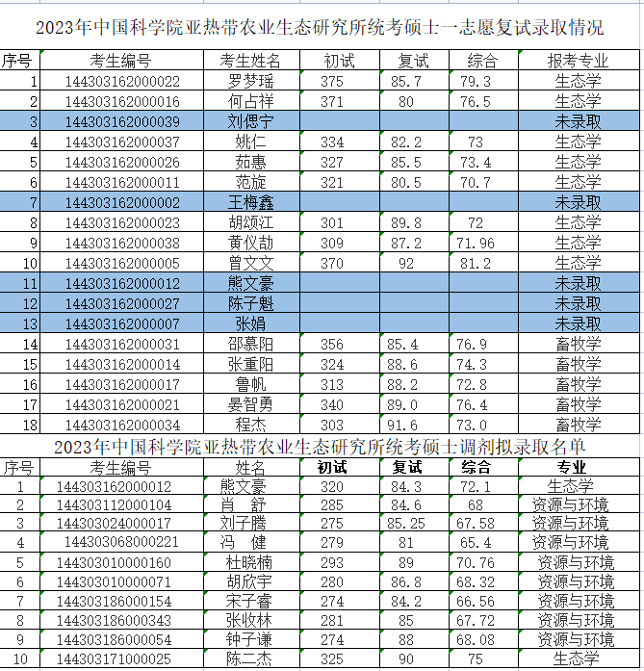Click the 考生姓名 column header

point(250,61)
